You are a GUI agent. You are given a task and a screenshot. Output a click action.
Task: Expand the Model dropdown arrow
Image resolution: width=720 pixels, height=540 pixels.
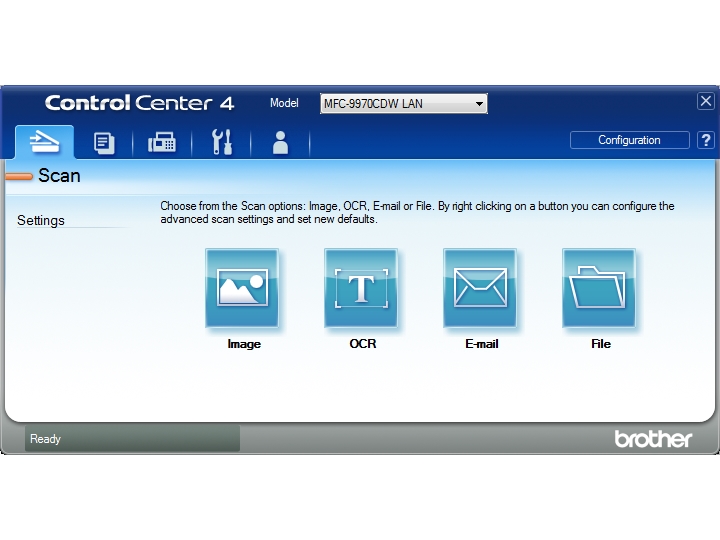pyautogui.click(x=479, y=104)
